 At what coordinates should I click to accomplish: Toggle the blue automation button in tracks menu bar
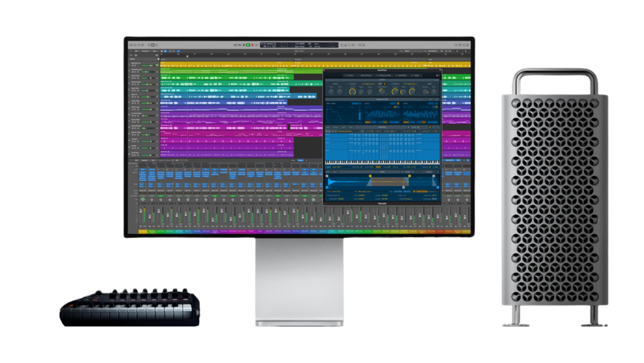coord(165,51)
